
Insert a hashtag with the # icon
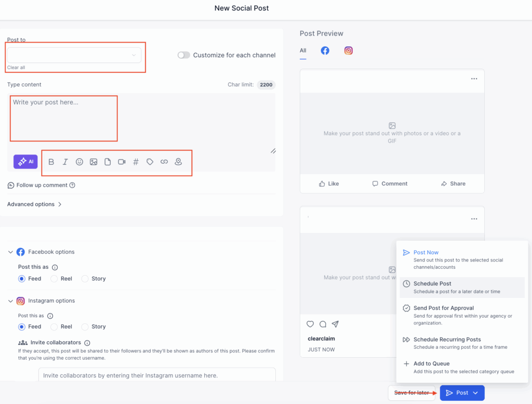coord(136,162)
